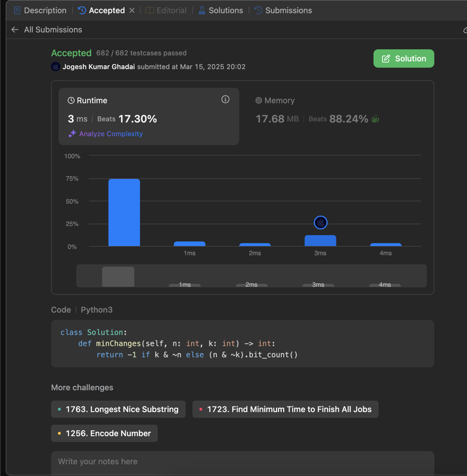
Task: Click the back arrow icon
Action: tap(15, 30)
